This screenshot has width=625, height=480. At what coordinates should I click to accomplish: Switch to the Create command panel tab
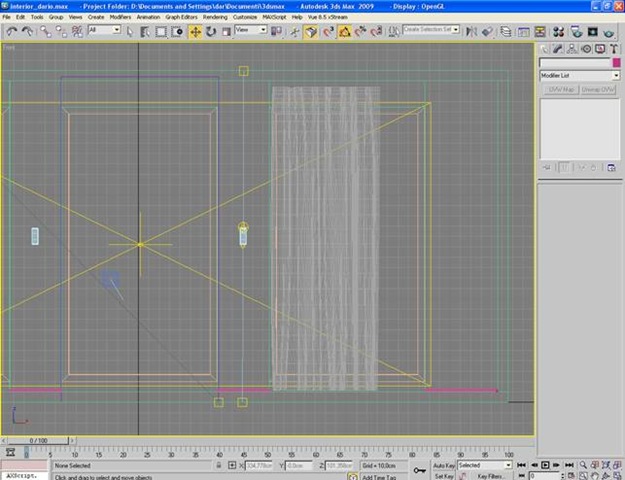pos(544,49)
